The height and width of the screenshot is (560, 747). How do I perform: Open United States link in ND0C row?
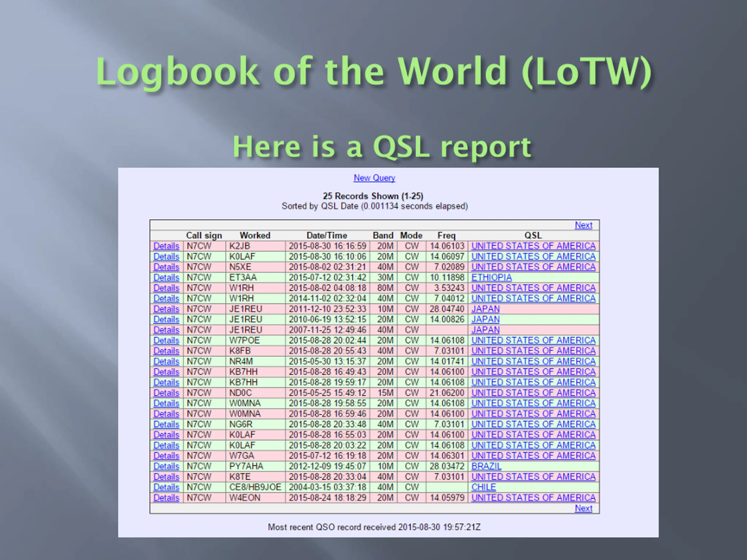click(534, 393)
